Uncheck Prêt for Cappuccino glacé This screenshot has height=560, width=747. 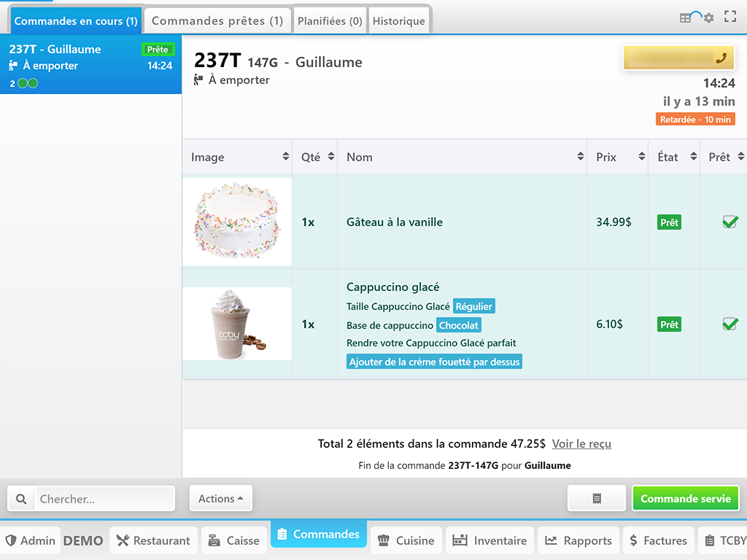coord(729,324)
